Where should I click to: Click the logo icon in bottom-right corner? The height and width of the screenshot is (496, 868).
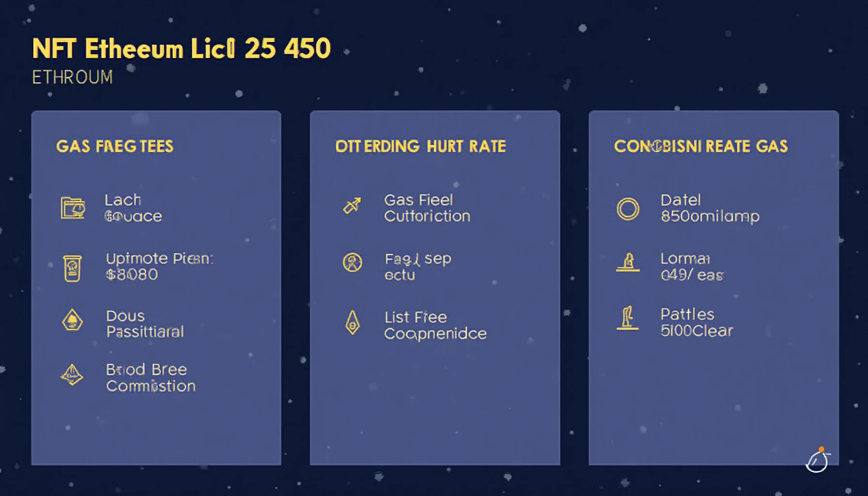[x=818, y=460]
